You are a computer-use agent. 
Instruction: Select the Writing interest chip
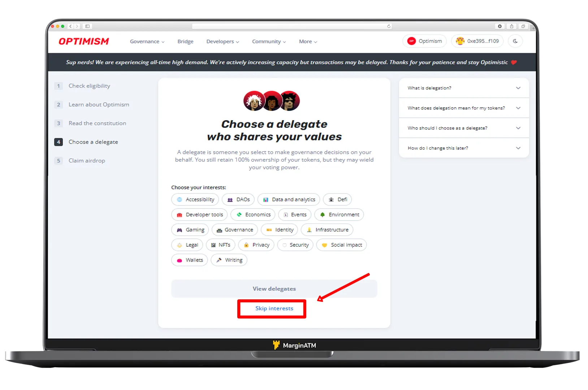[x=229, y=260]
